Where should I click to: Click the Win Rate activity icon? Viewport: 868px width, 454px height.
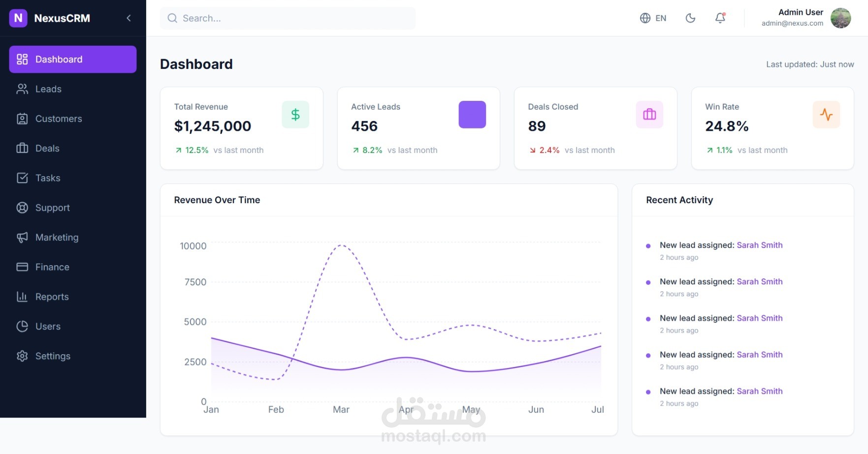826,115
